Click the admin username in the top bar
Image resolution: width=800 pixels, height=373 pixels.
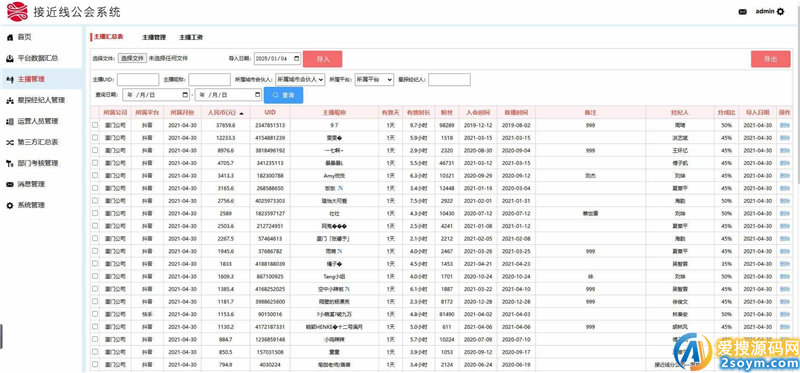pos(765,11)
